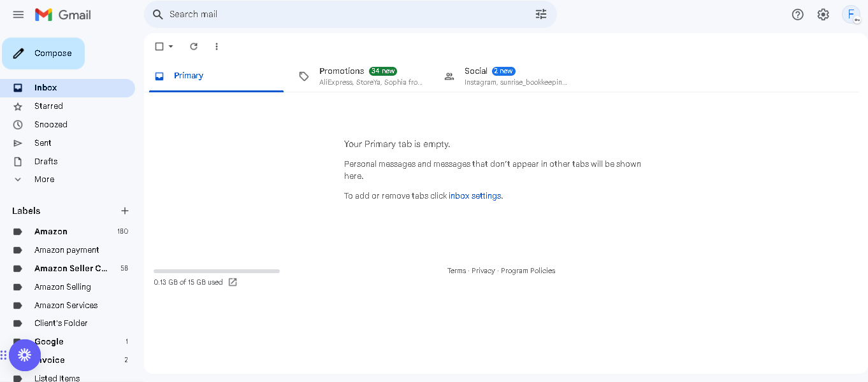
Task: Go to Sent mail
Action: (x=68, y=143)
